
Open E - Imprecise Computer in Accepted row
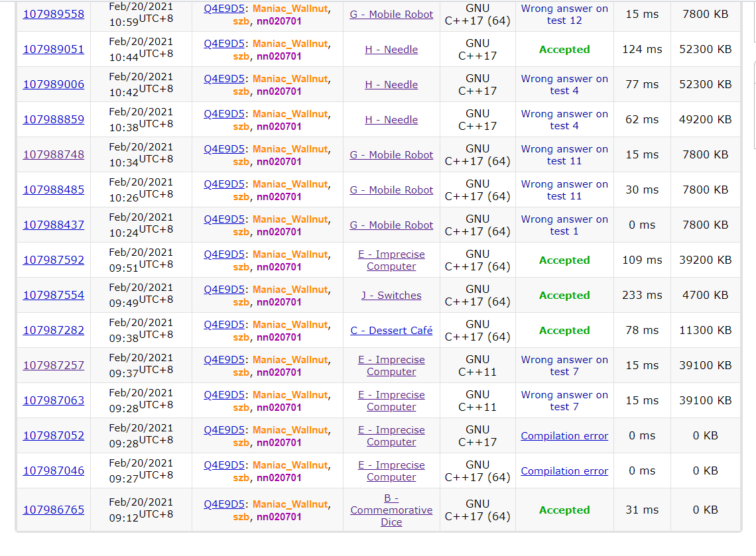(x=391, y=260)
